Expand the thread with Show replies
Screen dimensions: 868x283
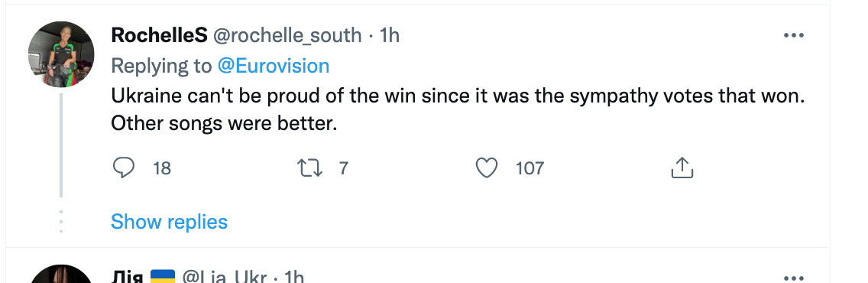point(169,222)
